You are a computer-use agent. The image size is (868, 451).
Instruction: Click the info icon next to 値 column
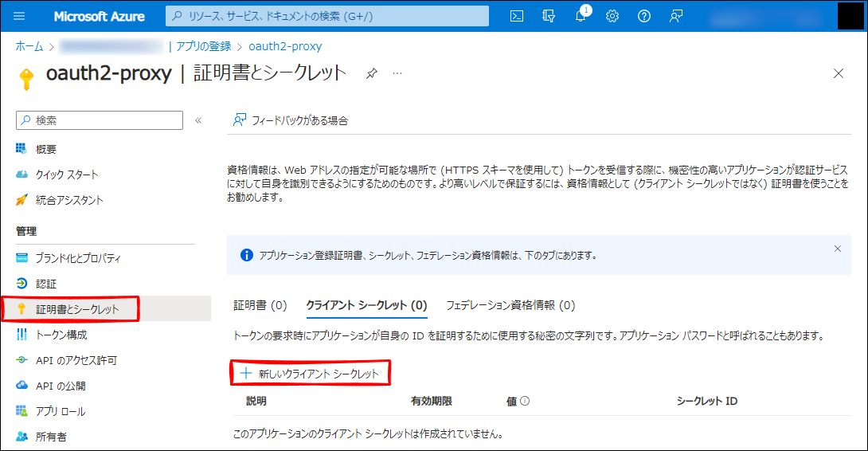(x=526, y=402)
